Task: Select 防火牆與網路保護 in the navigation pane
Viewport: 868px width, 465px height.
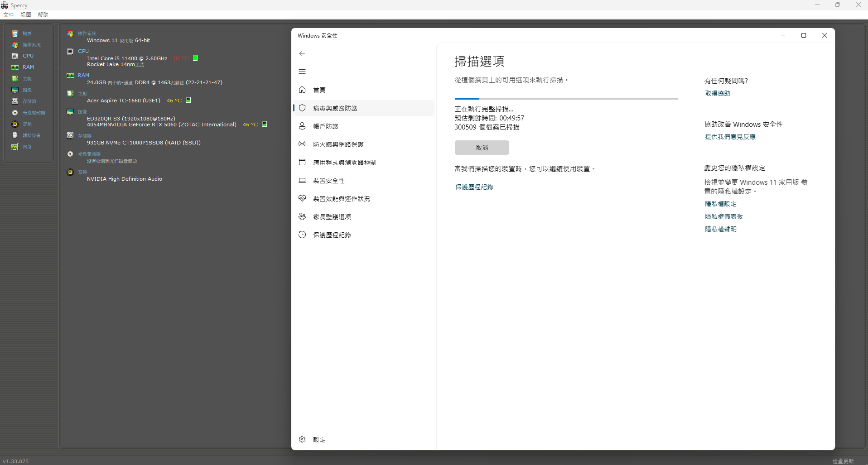Action: 338,144
